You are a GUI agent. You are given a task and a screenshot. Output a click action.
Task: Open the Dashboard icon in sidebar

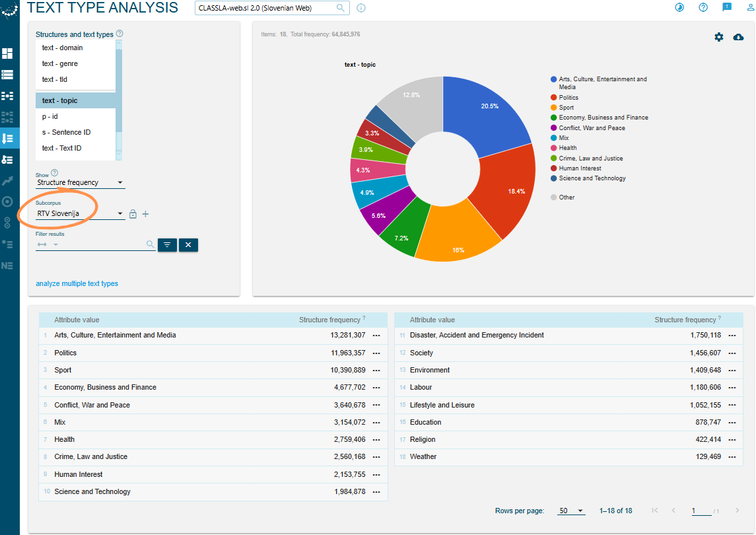pyautogui.click(x=7, y=53)
